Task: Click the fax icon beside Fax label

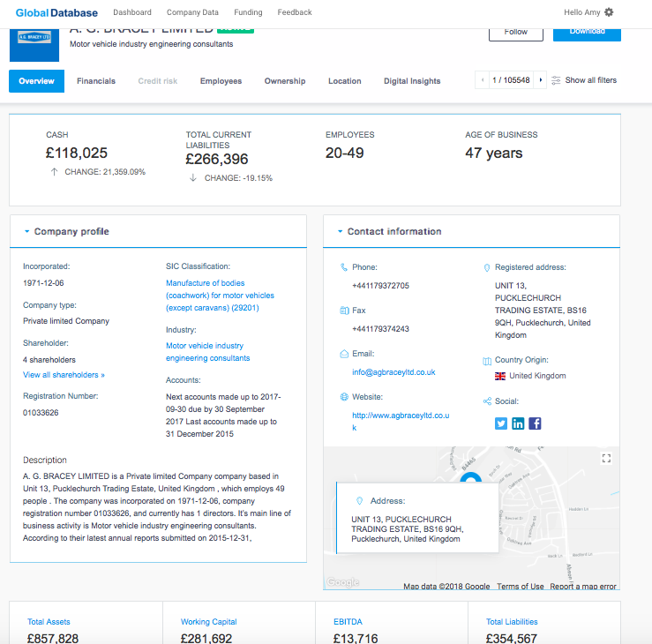Action: point(344,311)
